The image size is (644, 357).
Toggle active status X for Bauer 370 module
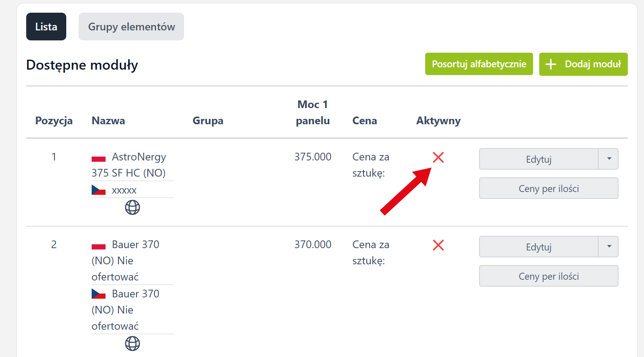point(438,245)
